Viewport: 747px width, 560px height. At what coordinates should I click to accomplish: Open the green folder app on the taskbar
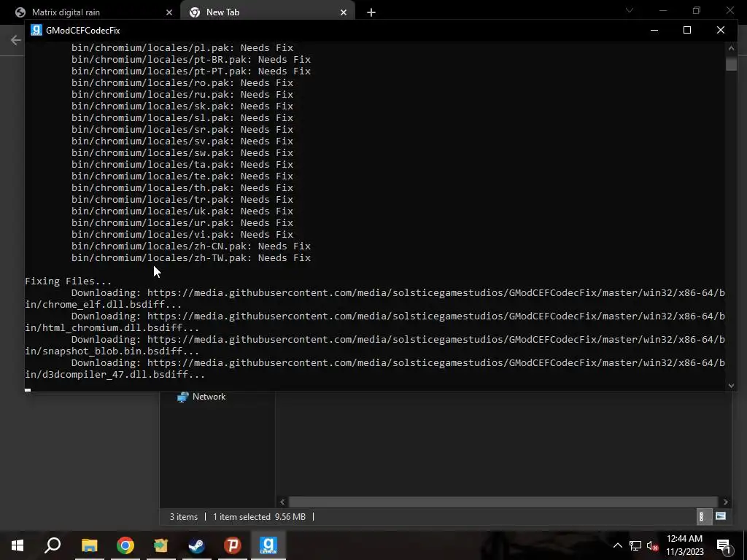click(161, 545)
